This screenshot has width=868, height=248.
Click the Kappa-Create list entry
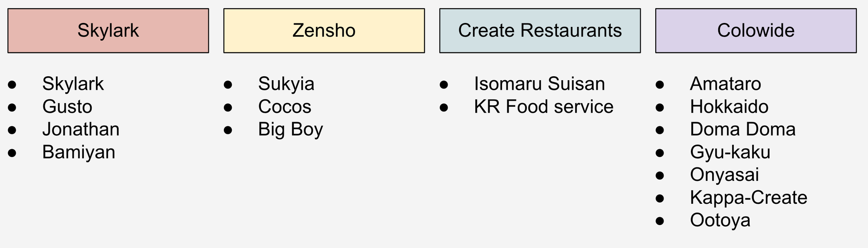tap(748, 198)
